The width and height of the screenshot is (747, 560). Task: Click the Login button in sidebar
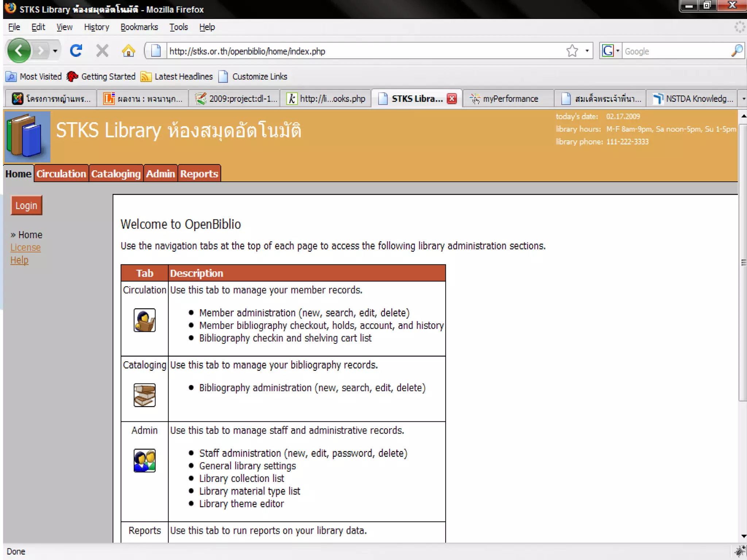[26, 206]
